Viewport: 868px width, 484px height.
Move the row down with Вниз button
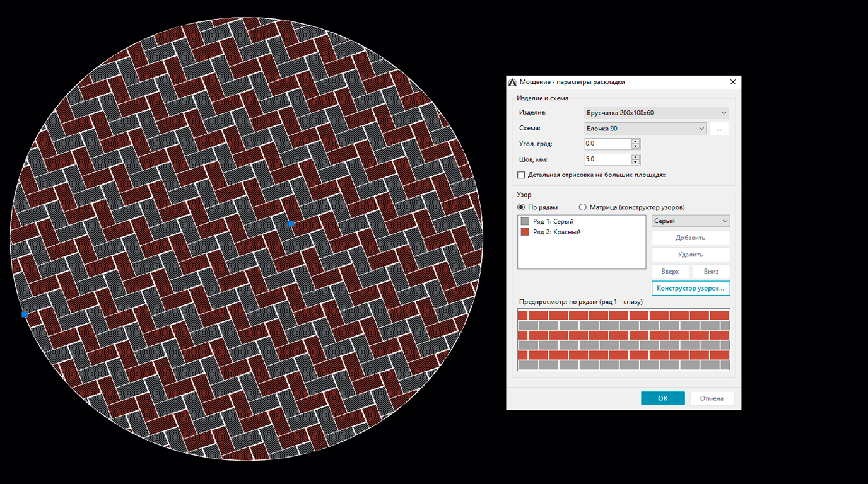tap(711, 272)
